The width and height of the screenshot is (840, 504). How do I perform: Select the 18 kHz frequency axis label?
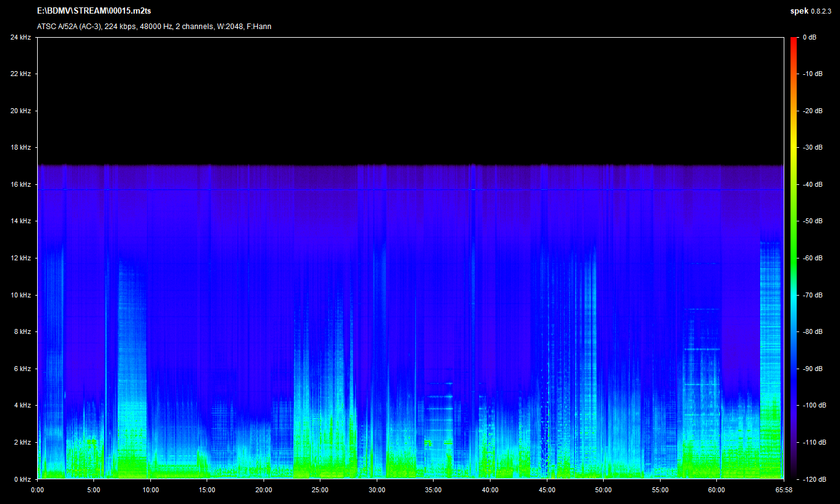pos(20,148)
